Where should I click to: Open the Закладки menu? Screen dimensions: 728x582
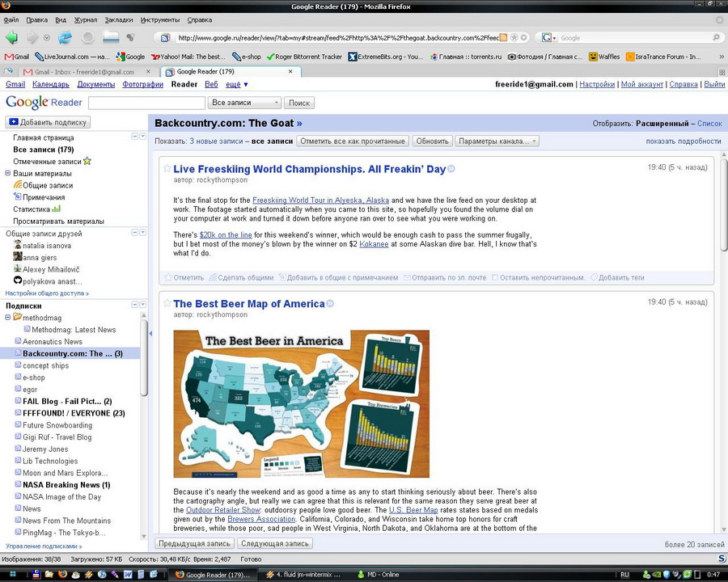[119, 20]
